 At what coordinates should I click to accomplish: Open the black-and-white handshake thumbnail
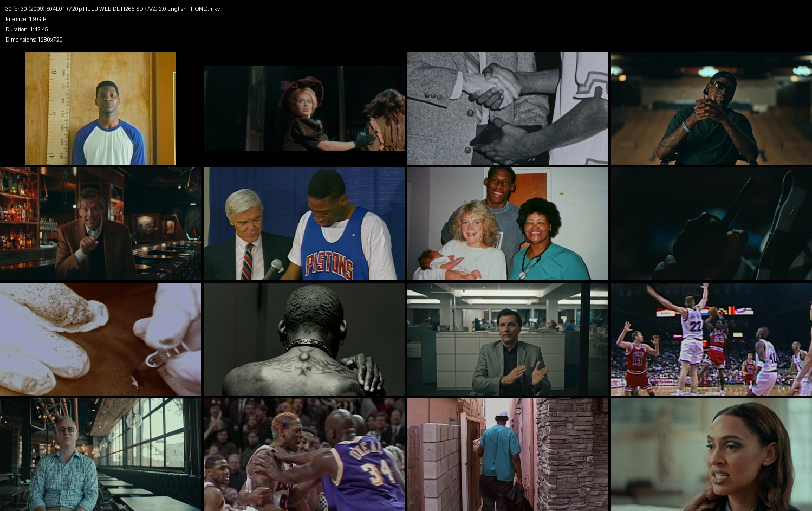[x=508, y=108]
